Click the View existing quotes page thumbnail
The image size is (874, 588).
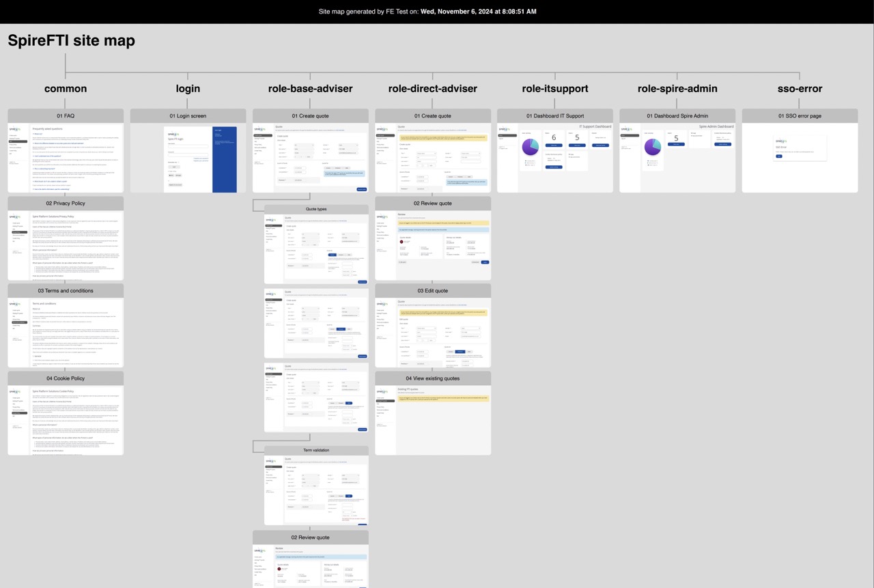[433, 420]
